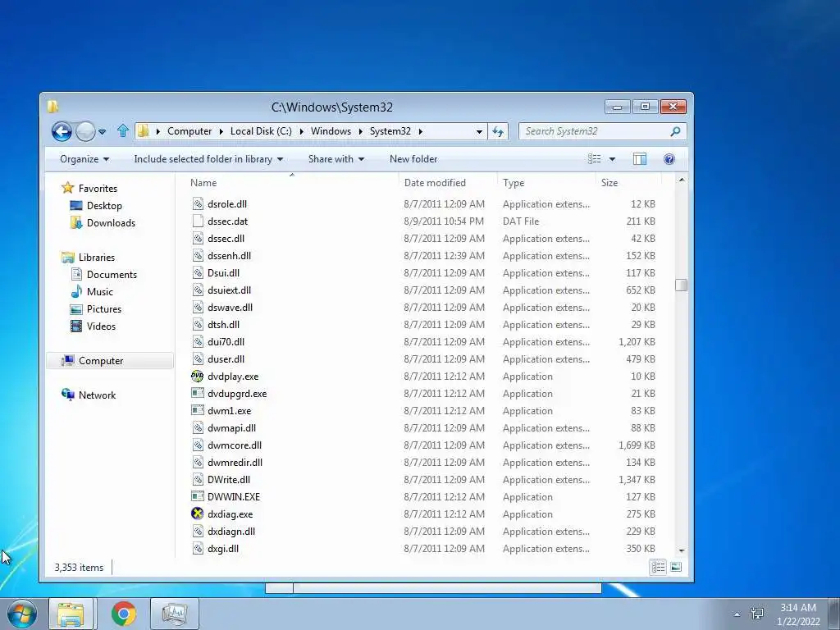
Task: Go back with the blue Back arrow
Action: (x=62, y=131)
